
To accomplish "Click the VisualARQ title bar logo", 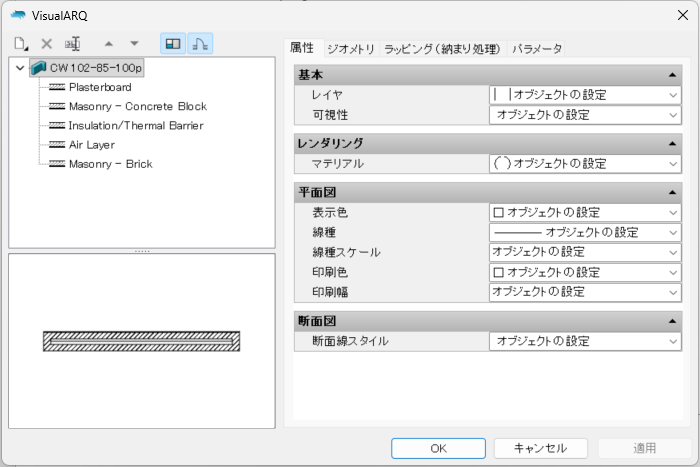I will pos(18,15).
